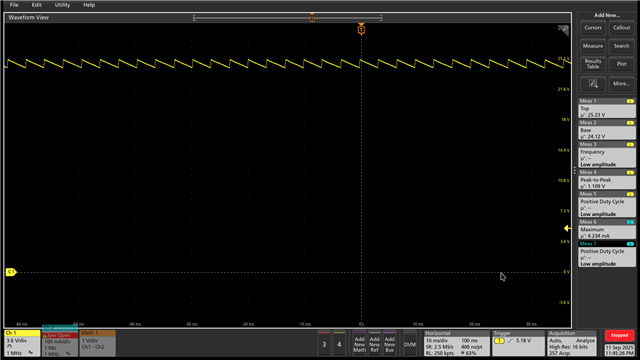Image resolution: width=640 pixels, height=360 pixels.
Task: Click the Plot button
Action: tap(621, 64)
